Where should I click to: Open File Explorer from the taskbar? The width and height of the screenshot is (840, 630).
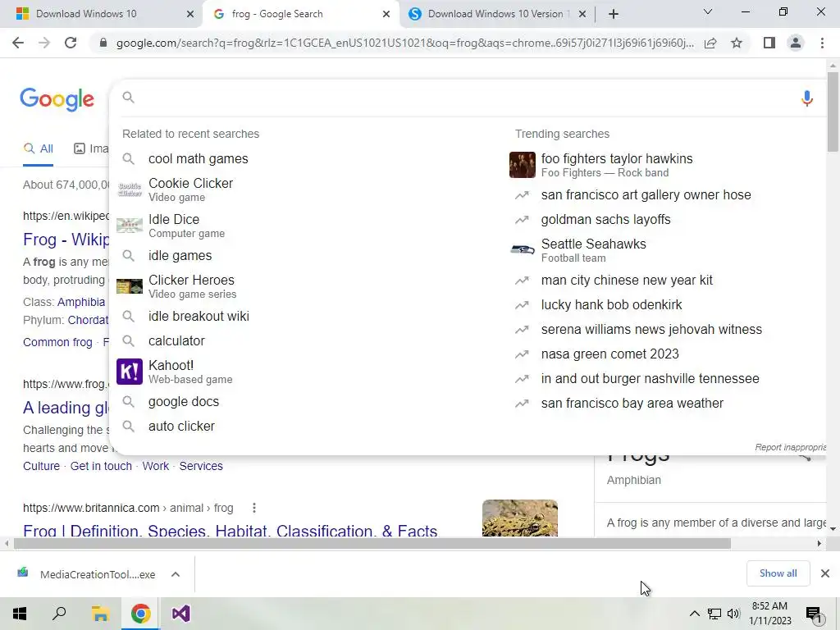[100, 614]
